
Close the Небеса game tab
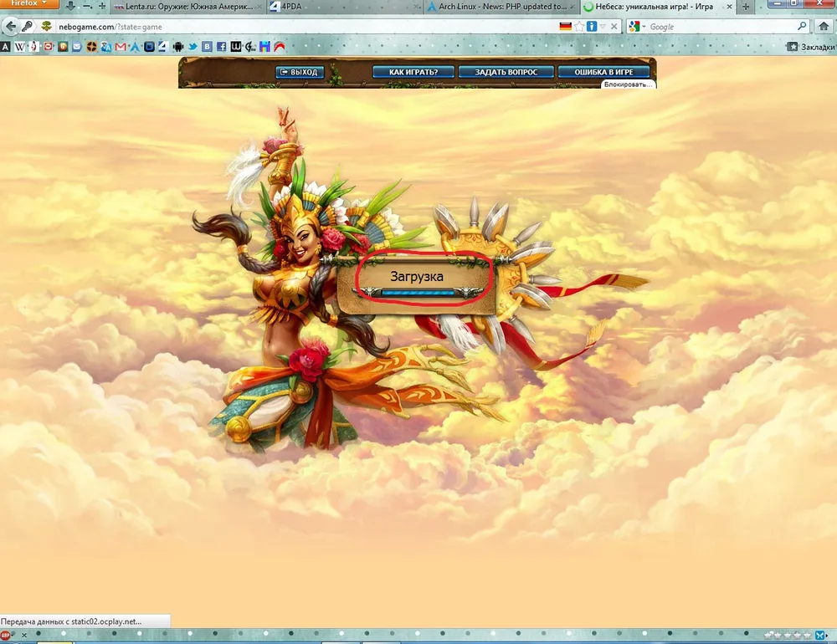click(729, 7)
